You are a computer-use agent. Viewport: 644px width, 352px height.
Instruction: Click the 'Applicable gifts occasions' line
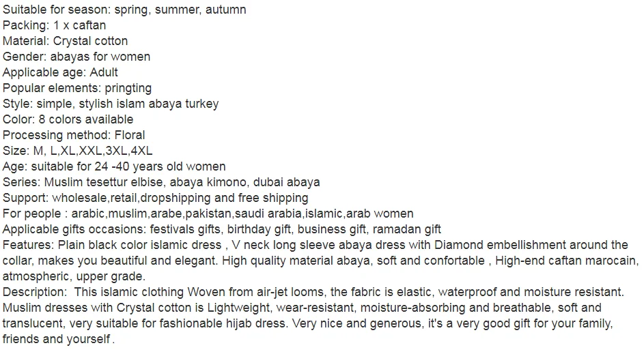coord(222,229)
